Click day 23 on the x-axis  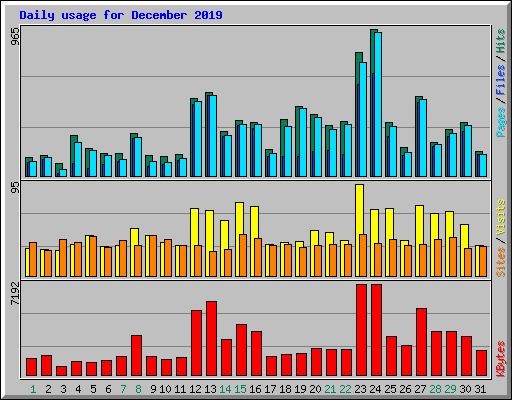pos(360,389)
